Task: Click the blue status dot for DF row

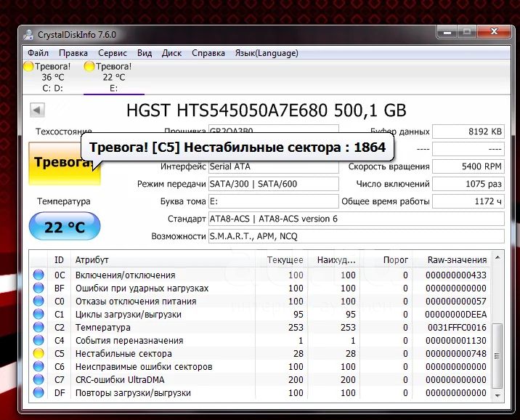Action: coord(38,393)
